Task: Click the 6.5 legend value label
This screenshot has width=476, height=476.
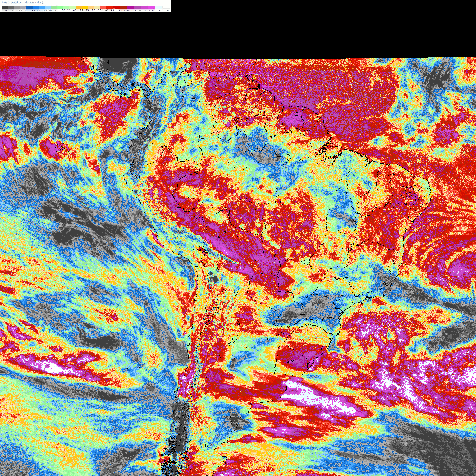Action: (81, 10)
